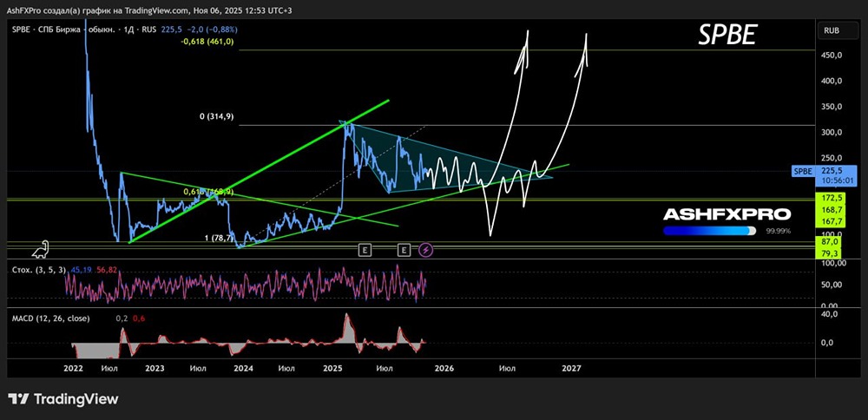Click the 167,7 price tag on axis

point(832,221)
